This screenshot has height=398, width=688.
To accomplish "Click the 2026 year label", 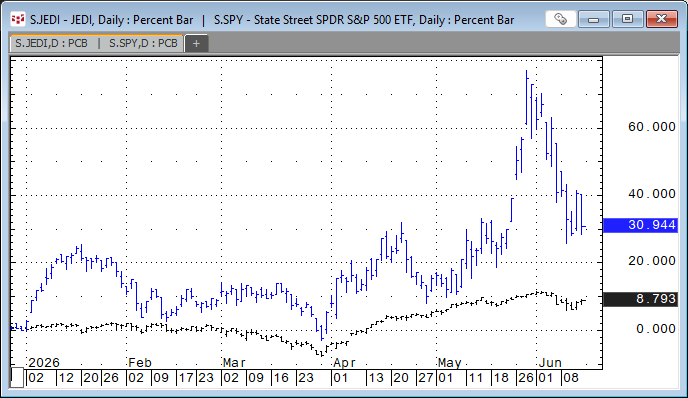I will point(43,363).
